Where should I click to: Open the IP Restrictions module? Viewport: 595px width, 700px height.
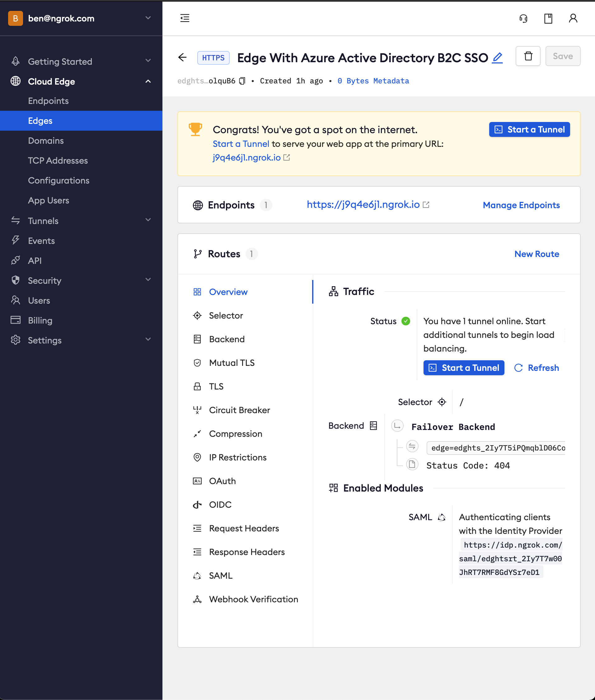point(245,457)
